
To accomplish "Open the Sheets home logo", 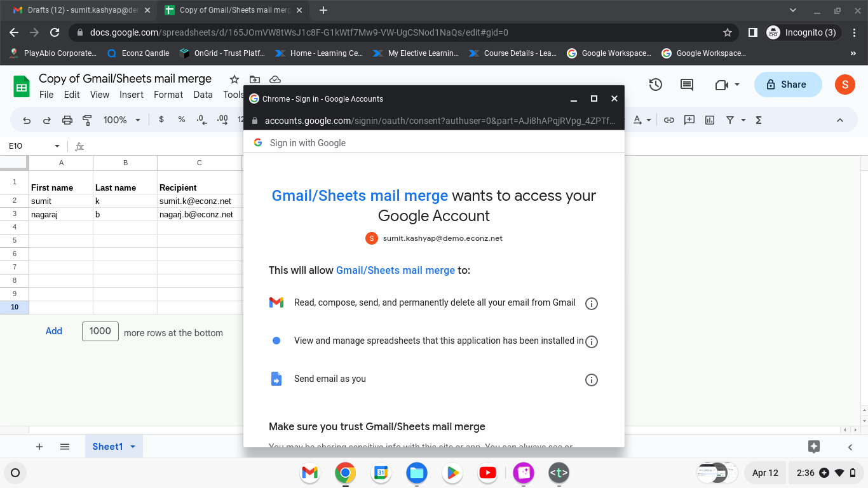I will click(x=22, y=86).
